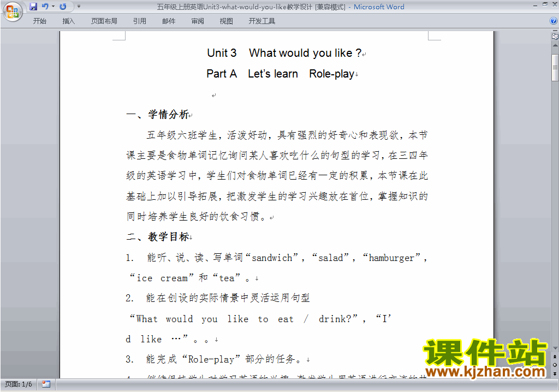Toggle the ruler button above the vertical scrollbar
The image size is (559, 392).
(x=555, y=36)
